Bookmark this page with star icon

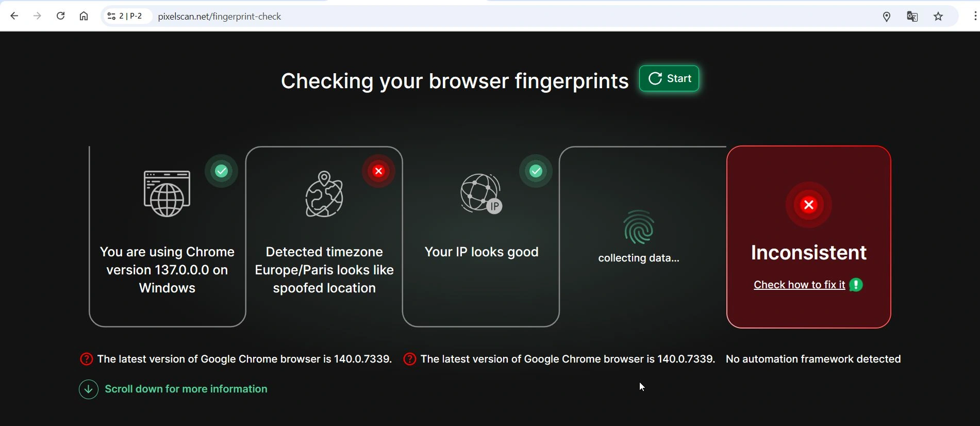coord(938,17)
